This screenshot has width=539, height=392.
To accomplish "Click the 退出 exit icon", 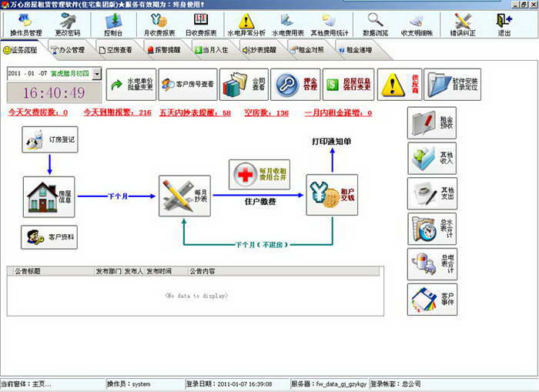I will 504,25.
